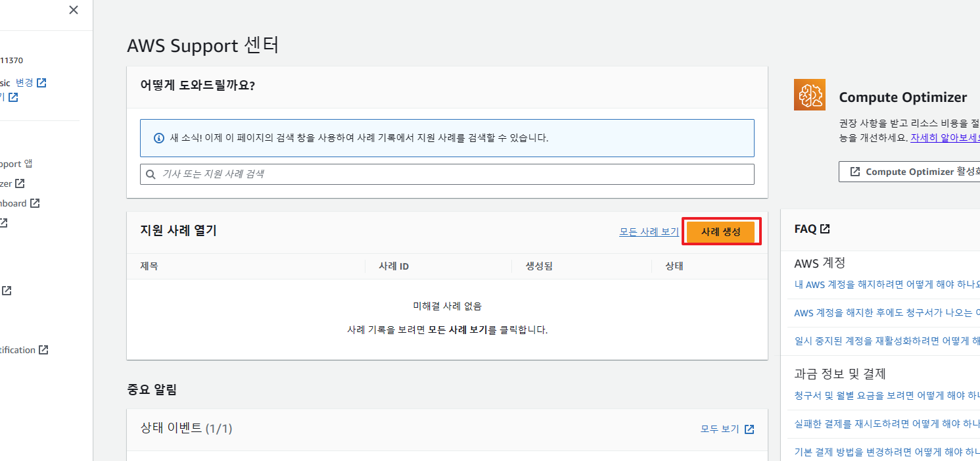Open FAQ link 내 AWS 계정을 해지하려면
Screen dimensions: 980x461
[x=887, y=284]
